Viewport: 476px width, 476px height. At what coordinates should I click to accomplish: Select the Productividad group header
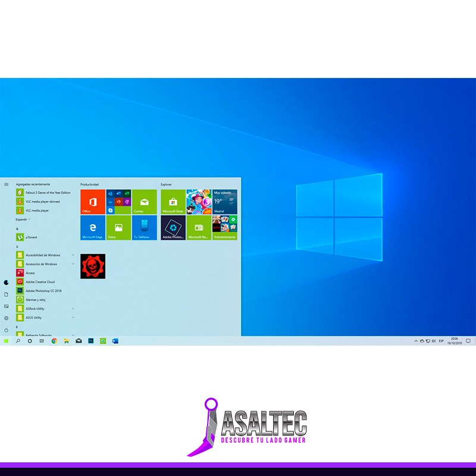point(90,184)
